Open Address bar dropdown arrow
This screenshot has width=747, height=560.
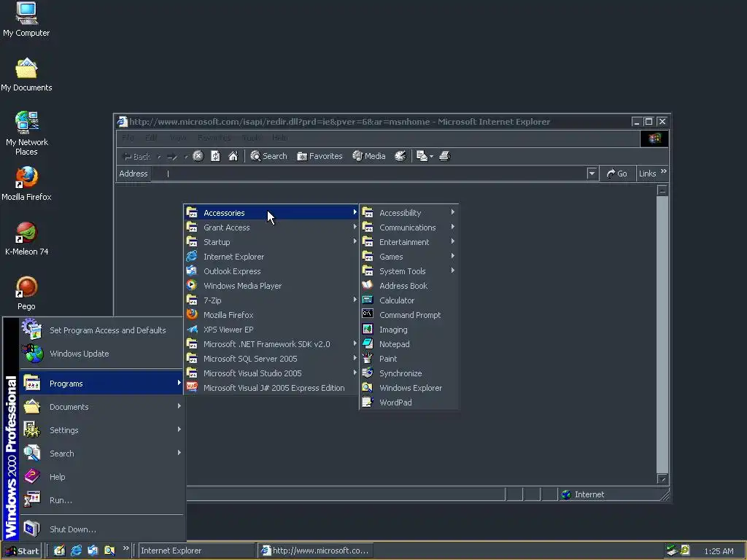pos(592,174)
